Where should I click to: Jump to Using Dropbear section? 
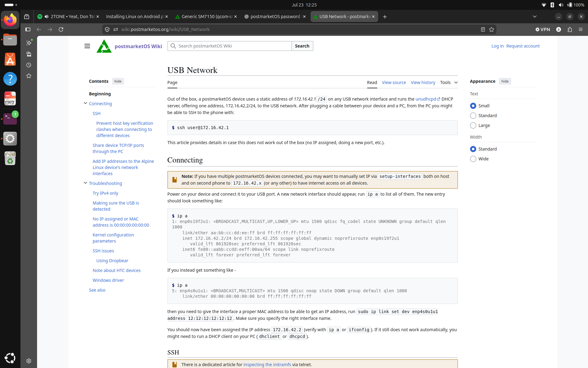click(112, 261)
